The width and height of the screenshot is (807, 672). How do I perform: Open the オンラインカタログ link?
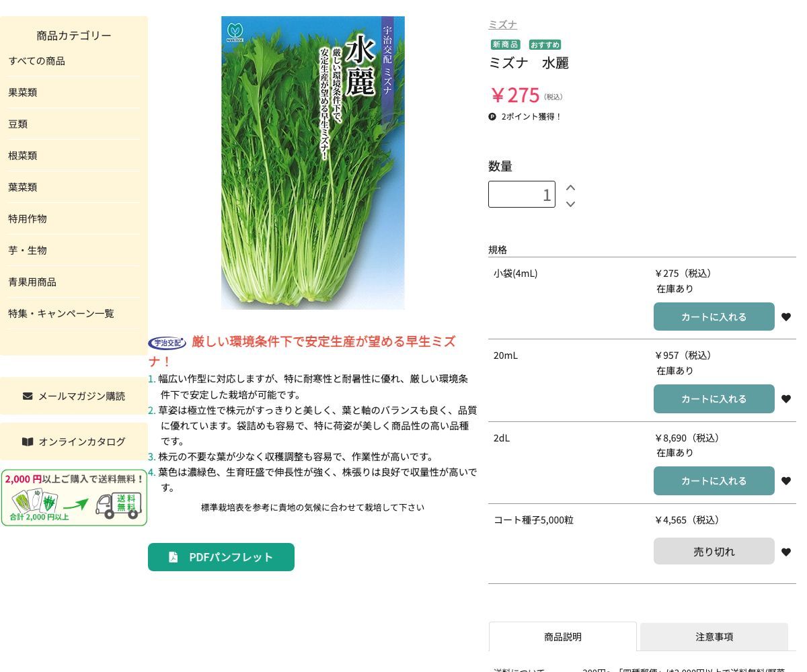74,442
